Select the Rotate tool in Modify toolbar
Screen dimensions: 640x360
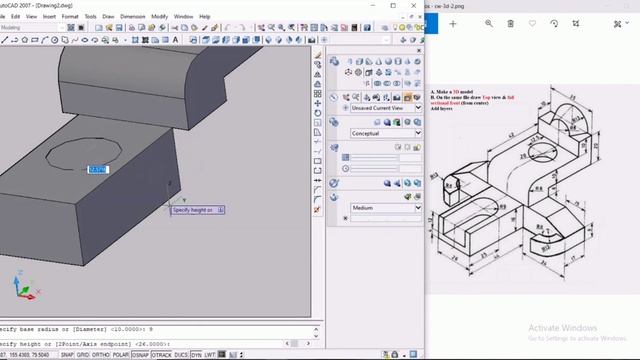tap(318, 113)
